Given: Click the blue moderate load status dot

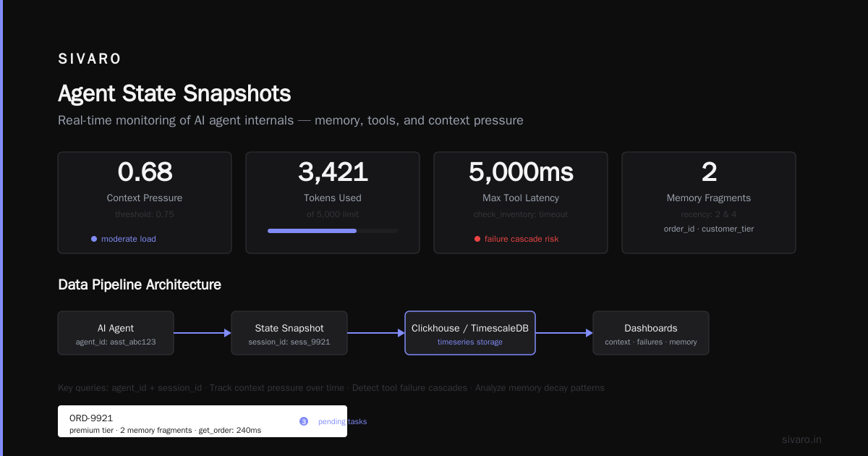Looking at the screenshot, I should pos(94,239).
